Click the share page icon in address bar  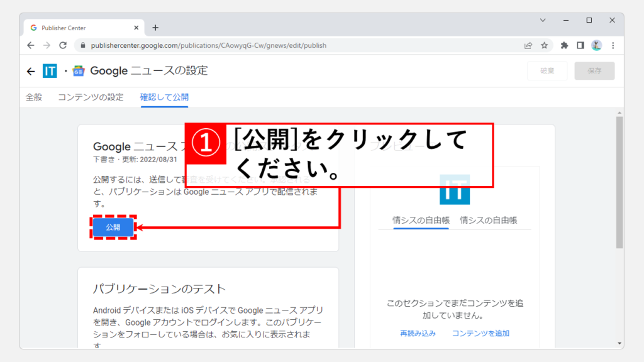pyautogui.click(x=528, y=45)
